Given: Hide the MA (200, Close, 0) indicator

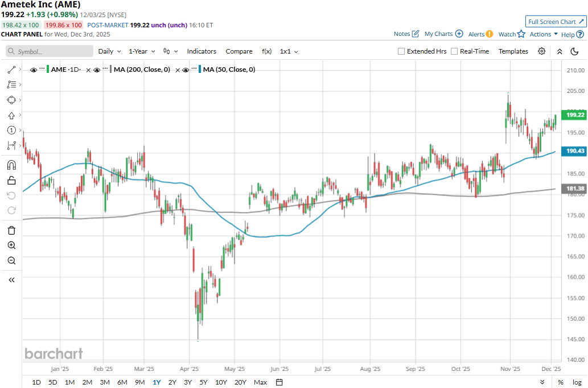Looking at the screenshot, I should click(x=97, y=70).
